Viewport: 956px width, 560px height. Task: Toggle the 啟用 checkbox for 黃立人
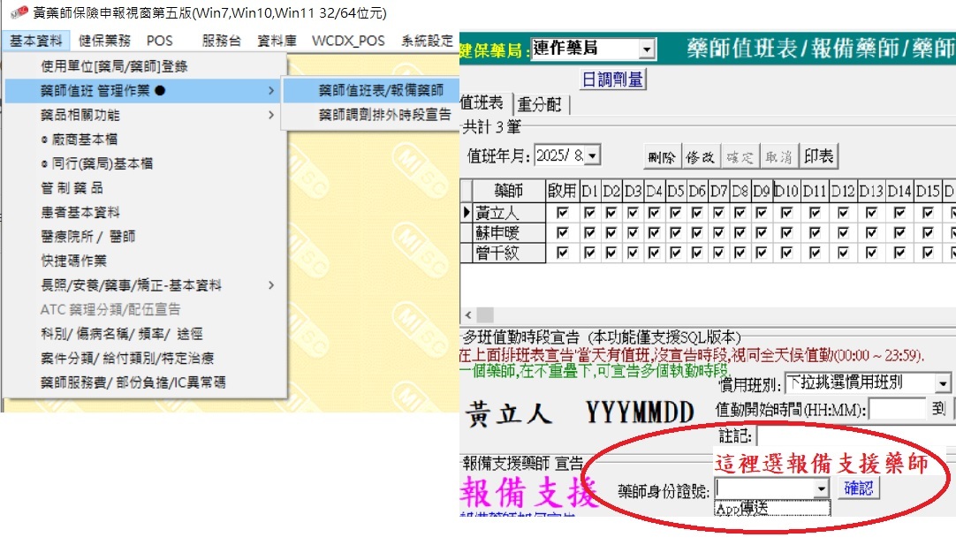pos(562,213)
